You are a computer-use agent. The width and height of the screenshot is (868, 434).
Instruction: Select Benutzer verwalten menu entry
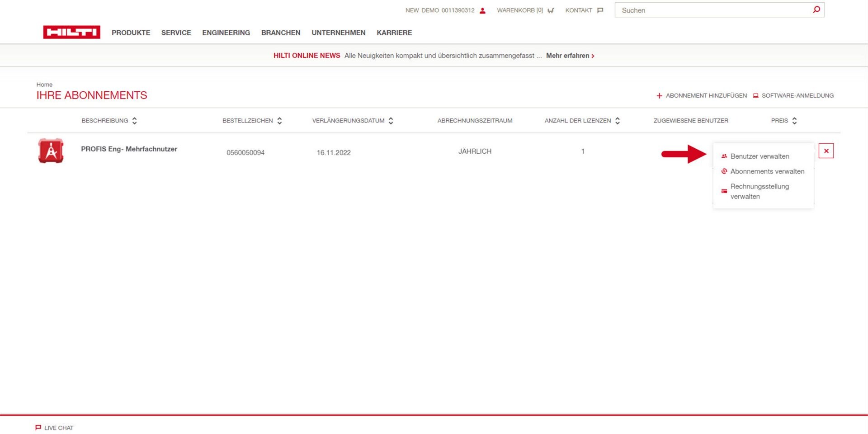(x=759, y=156)
